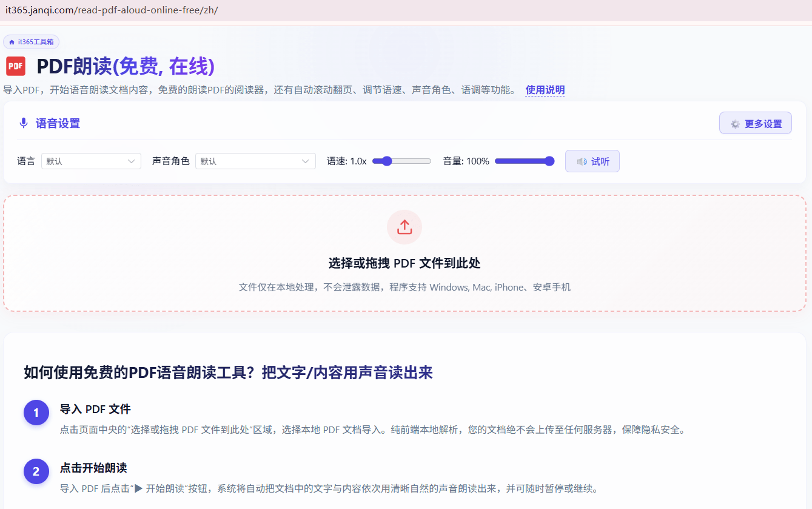Open the 语言 dropdown

pos(91,161)
